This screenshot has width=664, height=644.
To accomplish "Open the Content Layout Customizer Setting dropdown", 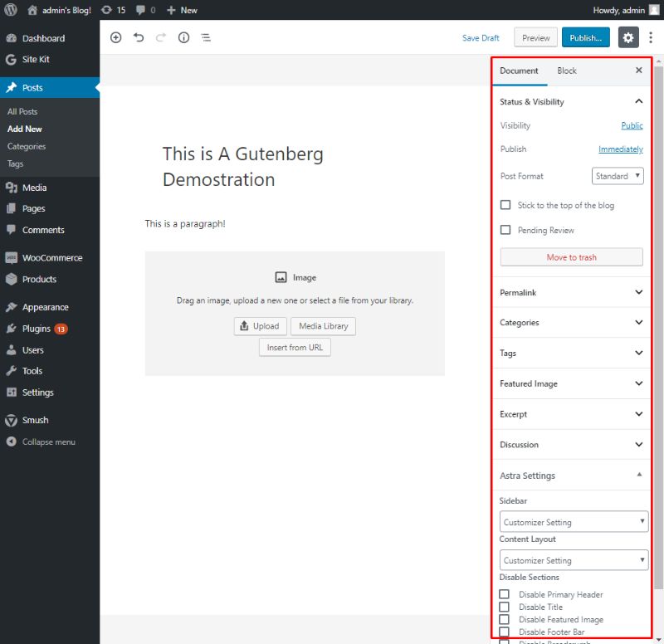I will (x=574, y=559).
